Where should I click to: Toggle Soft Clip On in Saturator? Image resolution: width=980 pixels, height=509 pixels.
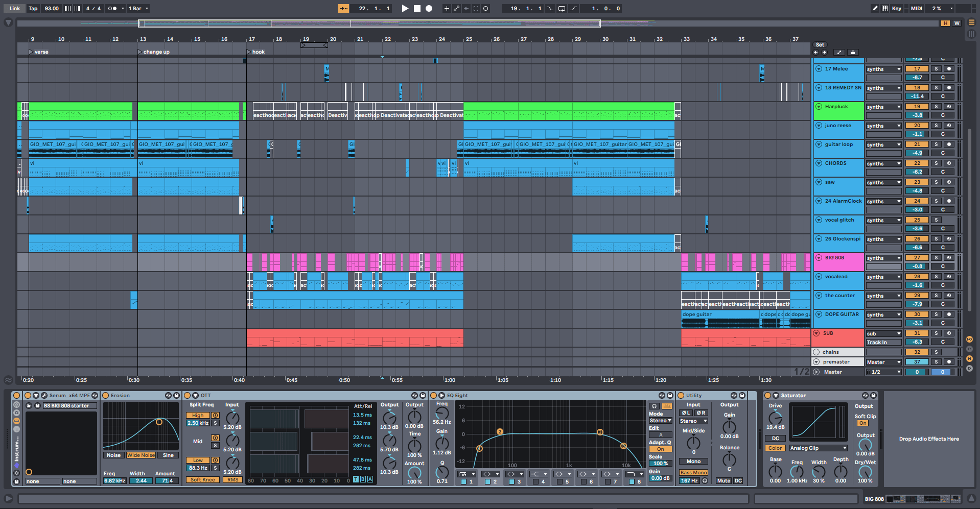862,423
